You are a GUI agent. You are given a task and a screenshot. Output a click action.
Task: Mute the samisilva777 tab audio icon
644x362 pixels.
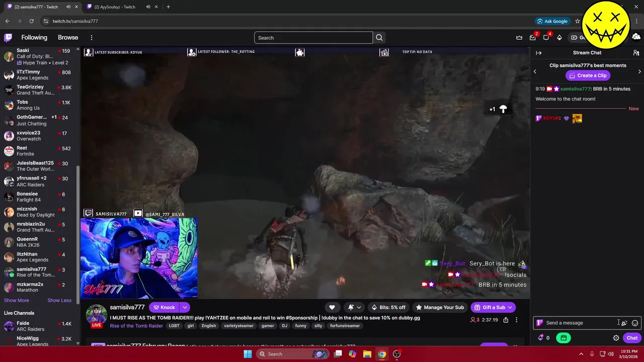pyautogui.click(x=68, y=7)
